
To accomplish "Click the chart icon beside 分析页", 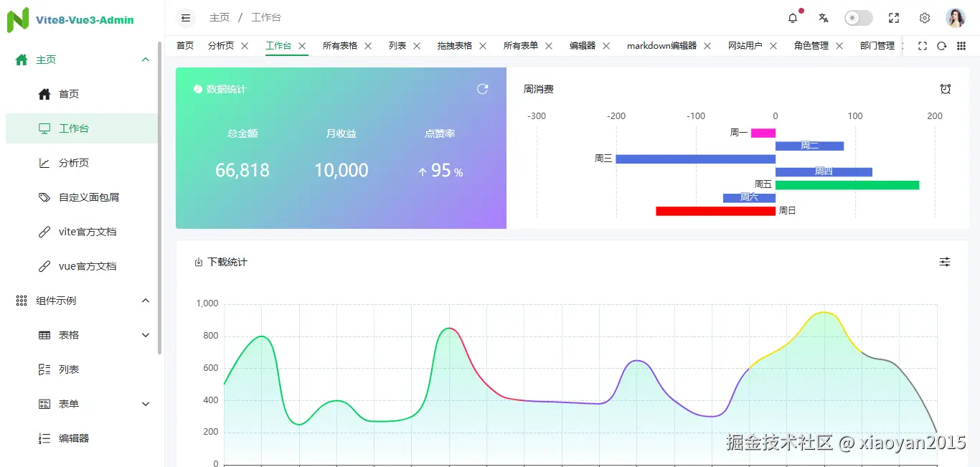I will (44, 163).
